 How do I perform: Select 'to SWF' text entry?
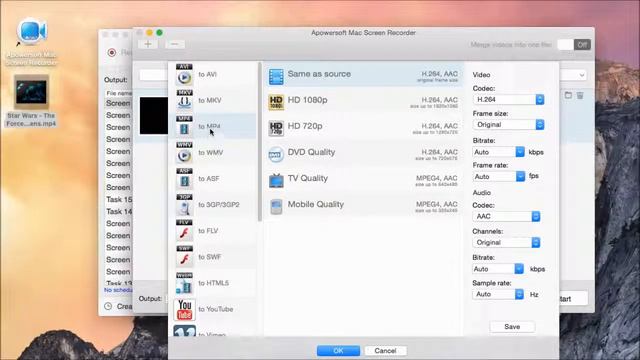pyautogui.click(x=209, y=257)
